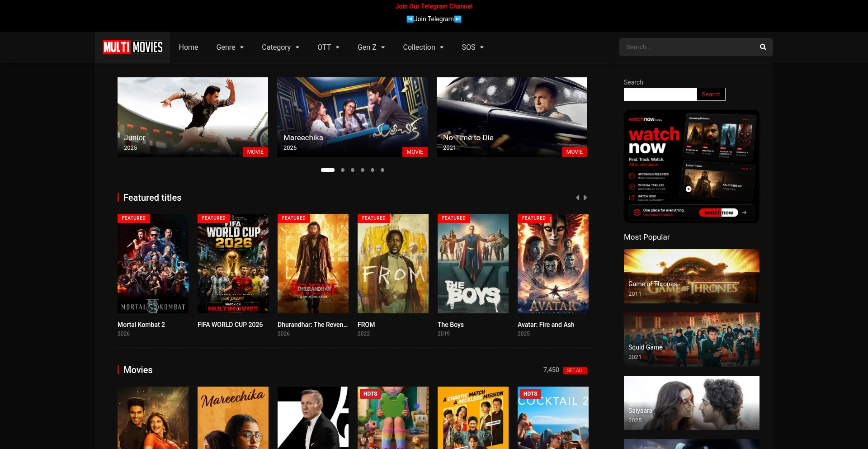
Task: Open the yellow Chaotic Match movie poster
Action: point(473,418)
